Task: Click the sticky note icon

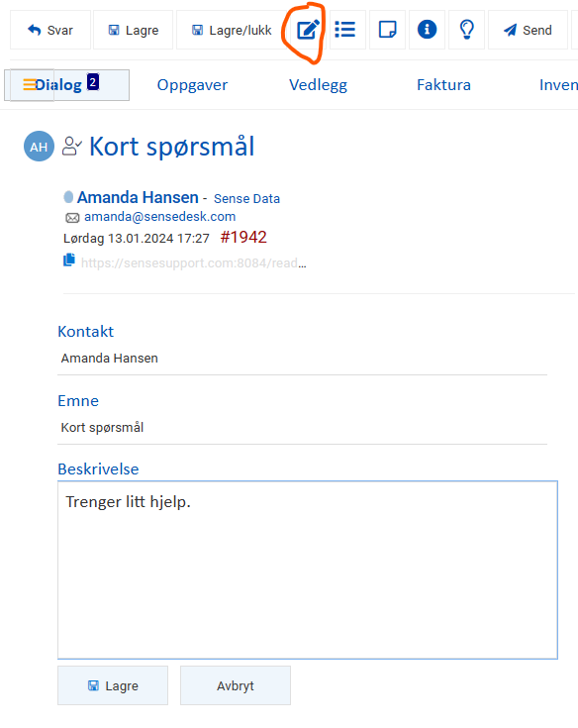Action: coord(387,30)
